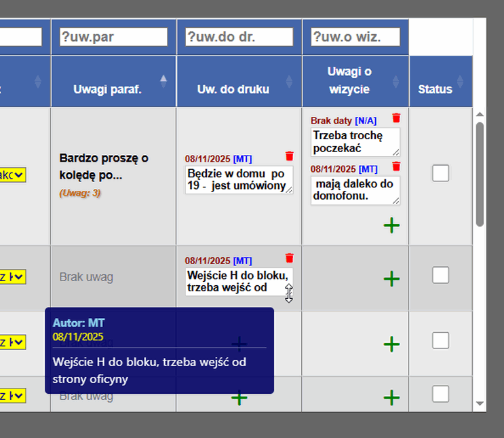The height and width of the screenshot is (438, 504).
Task: Add visit note in the "Wejście H" row
Action: (x=391, y=278)
